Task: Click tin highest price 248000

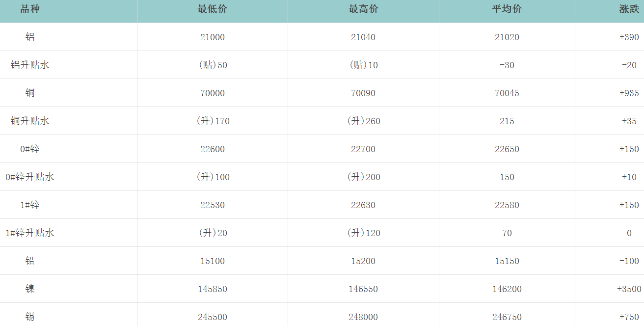Action: (x=363, y=317)
